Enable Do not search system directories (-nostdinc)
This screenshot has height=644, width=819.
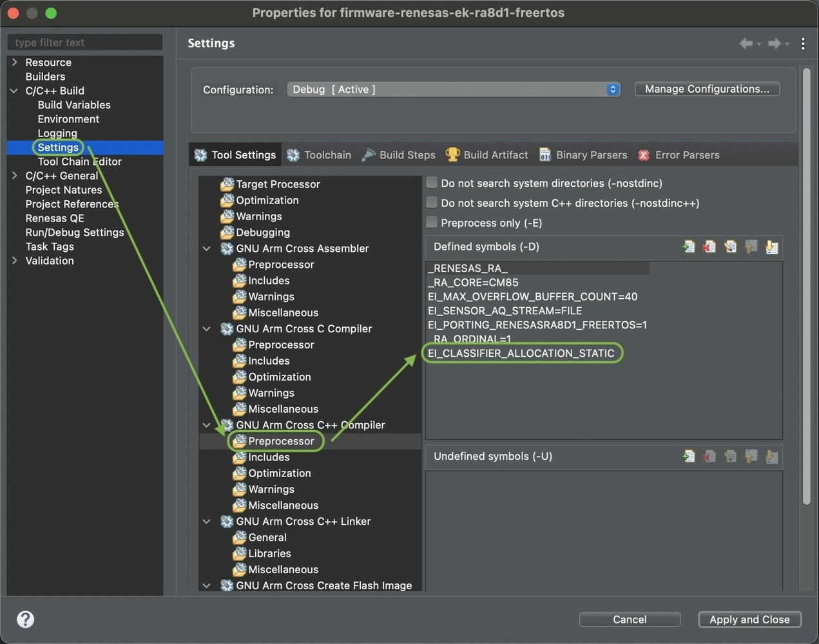432,183
